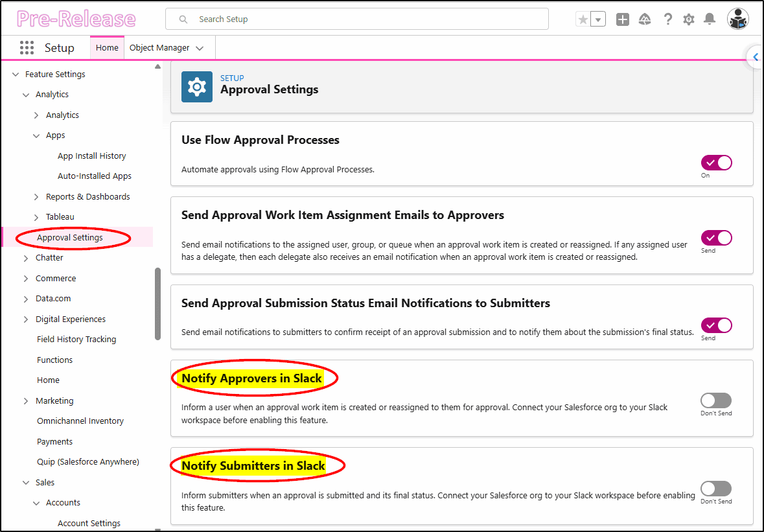Click the Global Actions plus icon

coord(623,19)
